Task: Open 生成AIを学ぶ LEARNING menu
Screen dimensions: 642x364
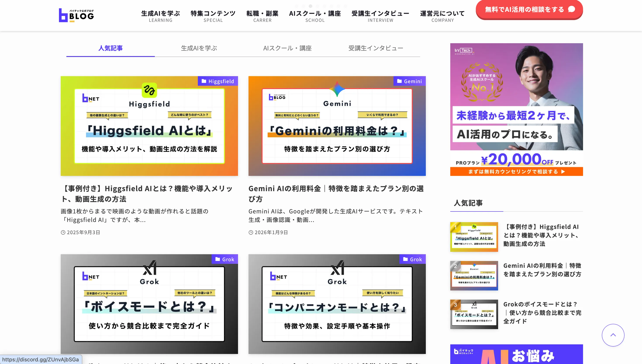Action: 160,16
